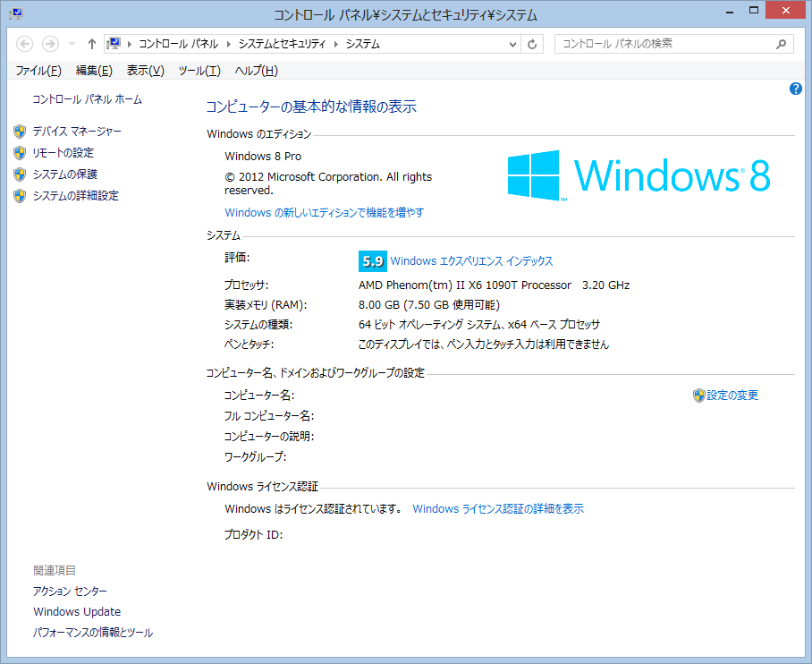Select システムとセキュリティ breadcrumb
Screen dimensions: 812x664
(x=283, y=44)
